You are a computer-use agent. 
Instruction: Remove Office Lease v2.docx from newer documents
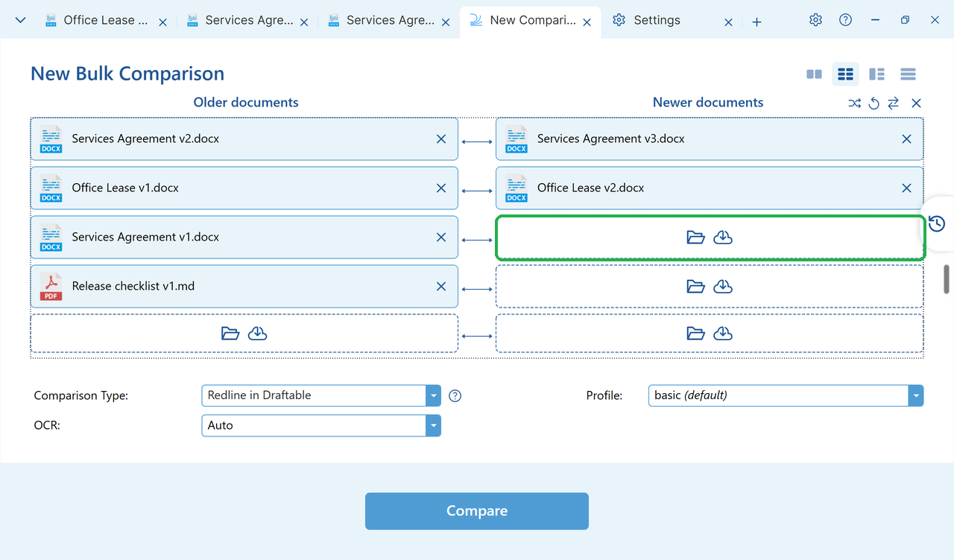pos(906,188)
